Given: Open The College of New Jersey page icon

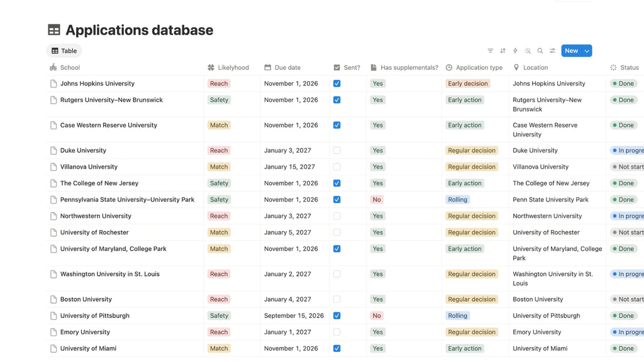Looking at the screenshot, I should click(53, 184).
